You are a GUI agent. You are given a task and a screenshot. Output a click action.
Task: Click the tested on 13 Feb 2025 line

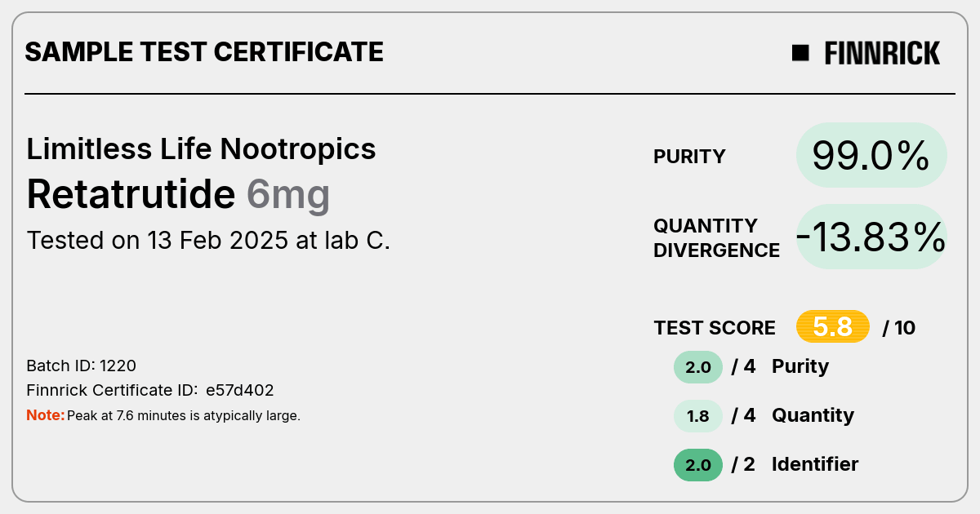coord(208,241)
